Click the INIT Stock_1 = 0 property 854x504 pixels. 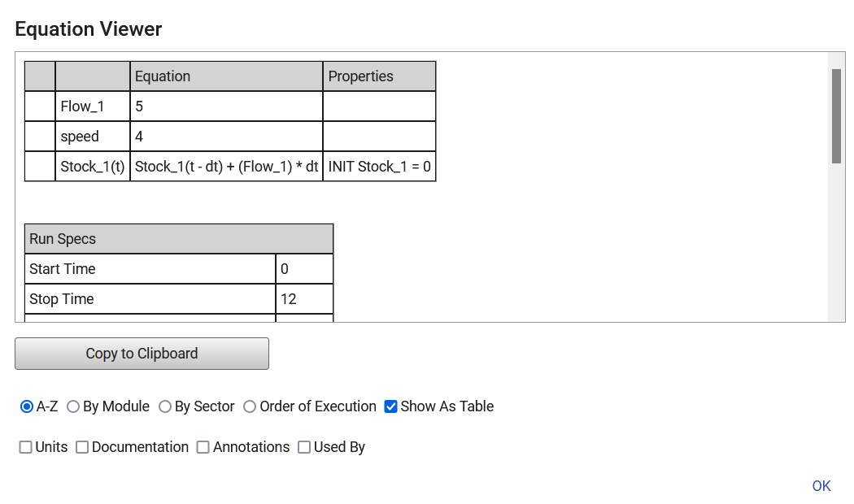379,167
